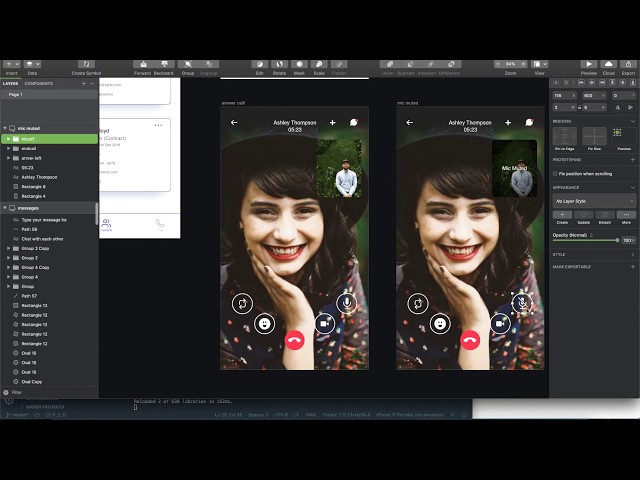Add a Prototyping link with plus
The width and height of the screenshot is (640, 480).
633,160
